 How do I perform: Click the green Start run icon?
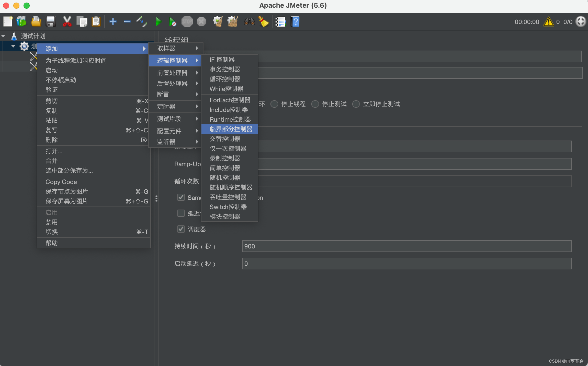(159, 22)
